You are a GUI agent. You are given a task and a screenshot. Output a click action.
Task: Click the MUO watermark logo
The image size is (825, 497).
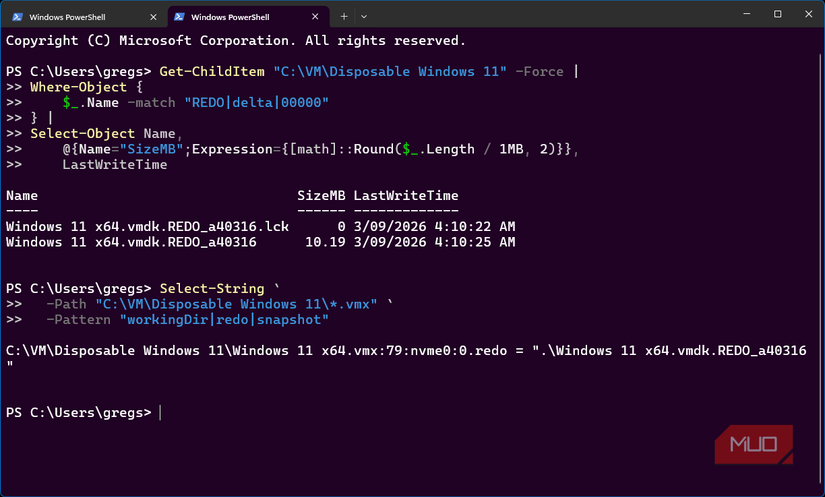click(x=753, y=444)
